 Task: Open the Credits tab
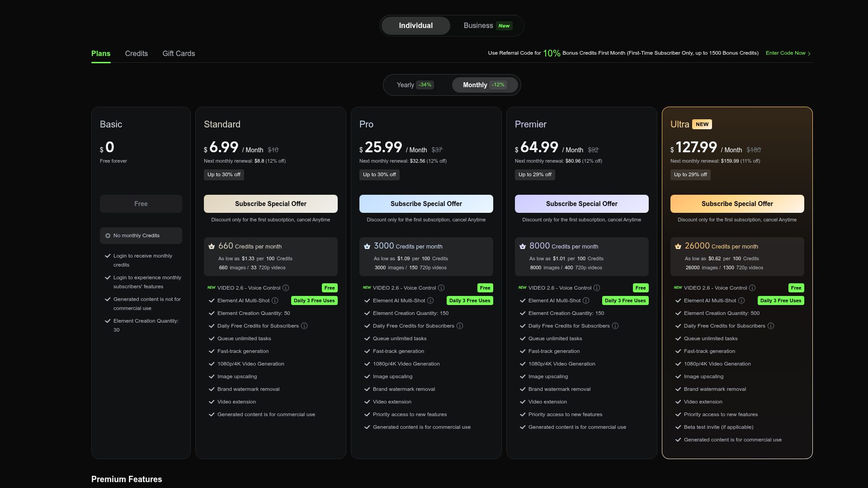pos(137,53)
